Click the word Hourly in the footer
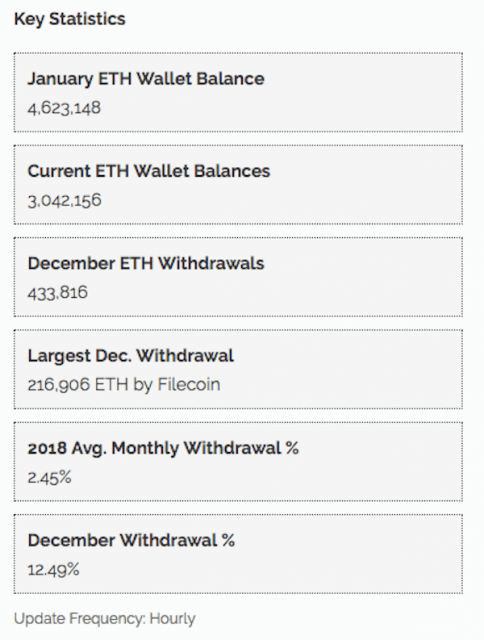 [x=173, y=619]
